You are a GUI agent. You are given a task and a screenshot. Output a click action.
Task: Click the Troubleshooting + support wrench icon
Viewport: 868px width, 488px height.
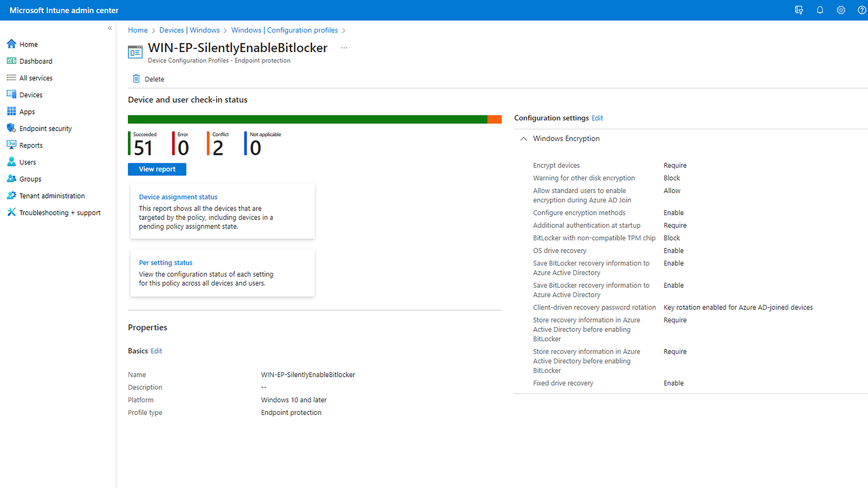coord(12,212)
